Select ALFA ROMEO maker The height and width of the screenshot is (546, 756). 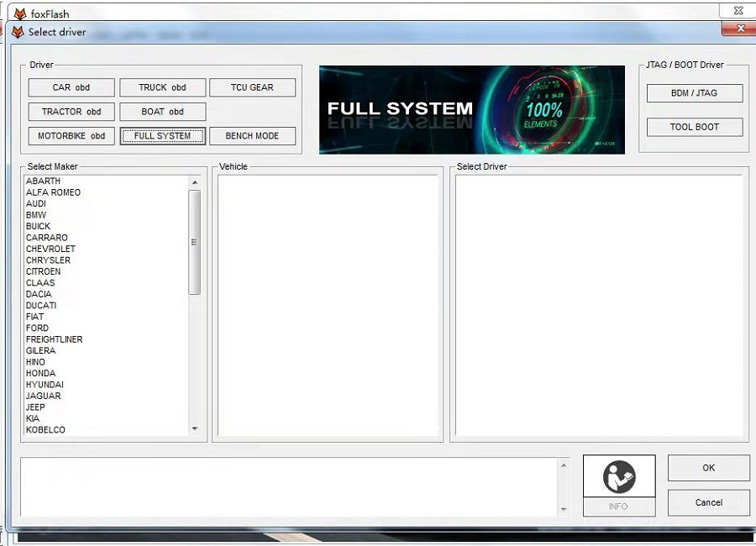pyautogui.click(x=53, y=192)
